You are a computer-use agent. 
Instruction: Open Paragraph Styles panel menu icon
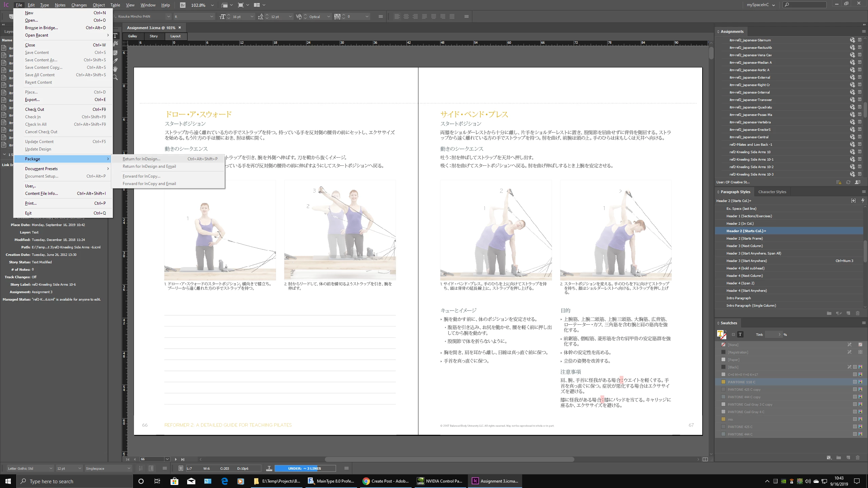864,192
